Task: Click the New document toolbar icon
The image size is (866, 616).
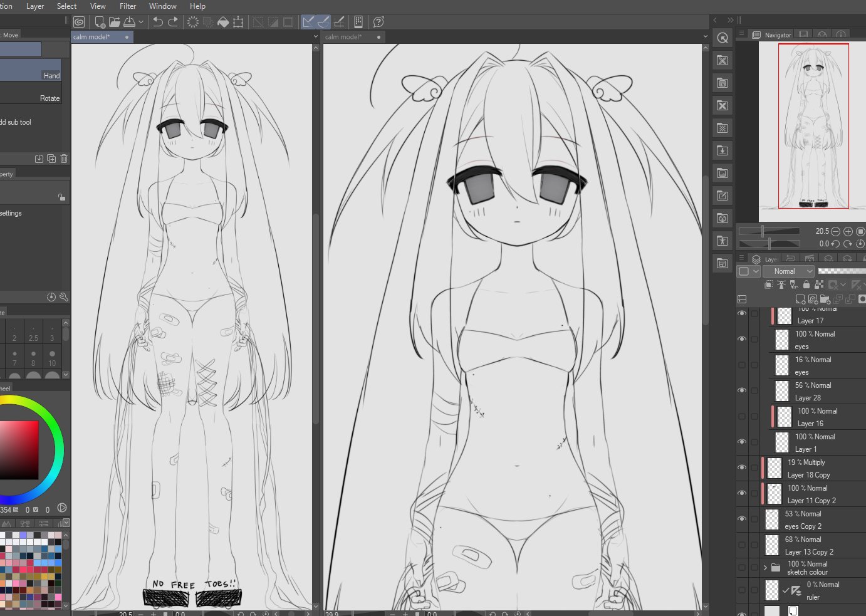Action: pos(100,22)
